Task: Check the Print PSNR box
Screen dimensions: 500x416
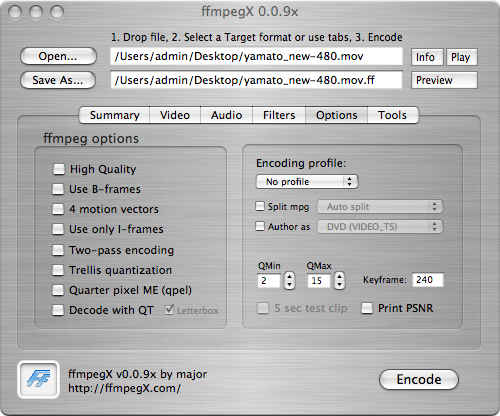Action: click(367, 308)
